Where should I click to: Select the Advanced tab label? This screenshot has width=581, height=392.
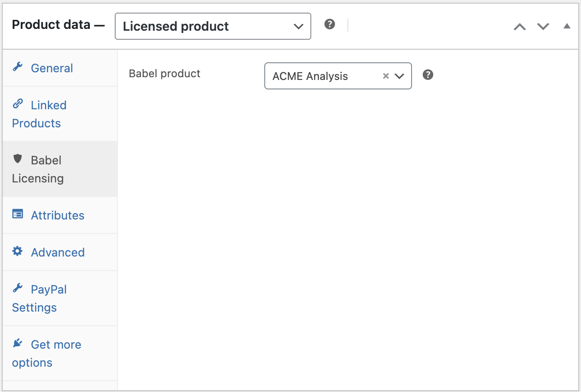click(x=57, y=252)
